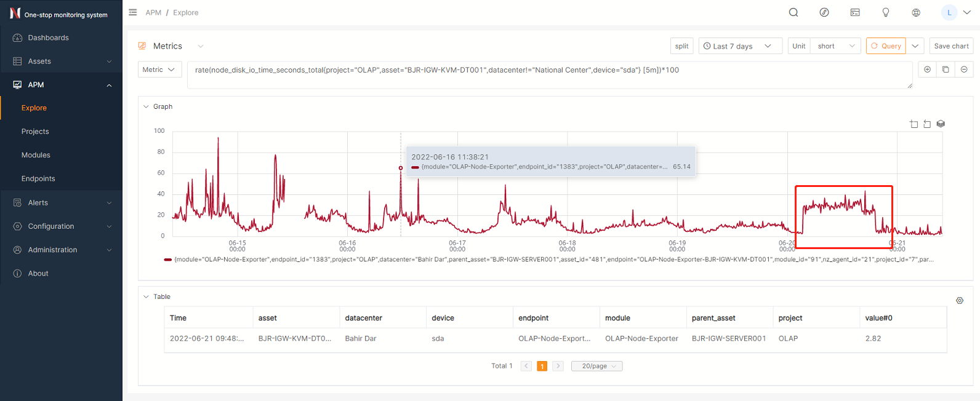The height and width of the screenshot is (401, 980).
Task: Collapse the Graph panel
Action: pos(147,106)
